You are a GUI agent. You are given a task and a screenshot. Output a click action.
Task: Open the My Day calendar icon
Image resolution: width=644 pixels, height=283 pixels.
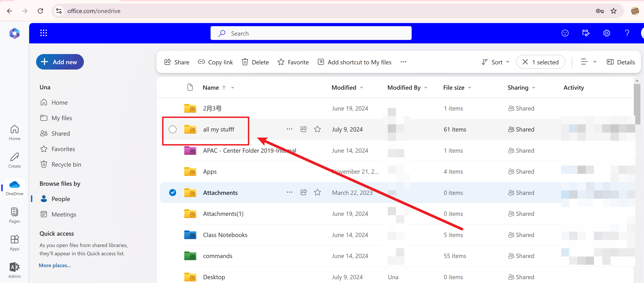click(x=586, y=33)
